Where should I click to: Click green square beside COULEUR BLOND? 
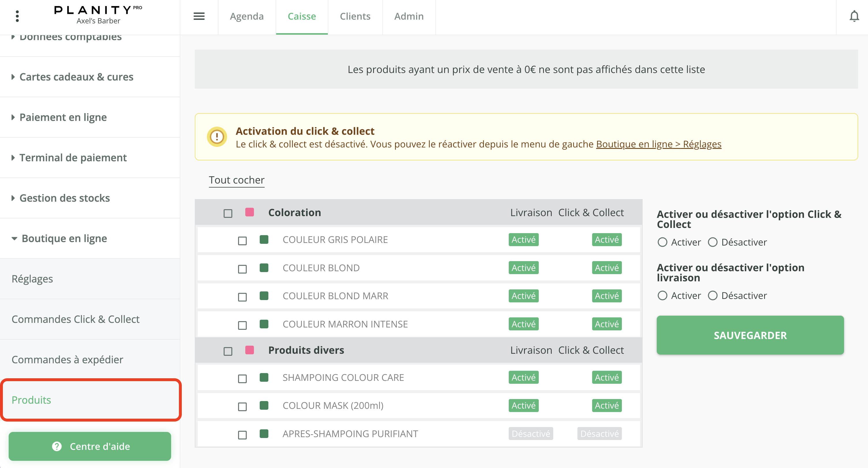264,268
